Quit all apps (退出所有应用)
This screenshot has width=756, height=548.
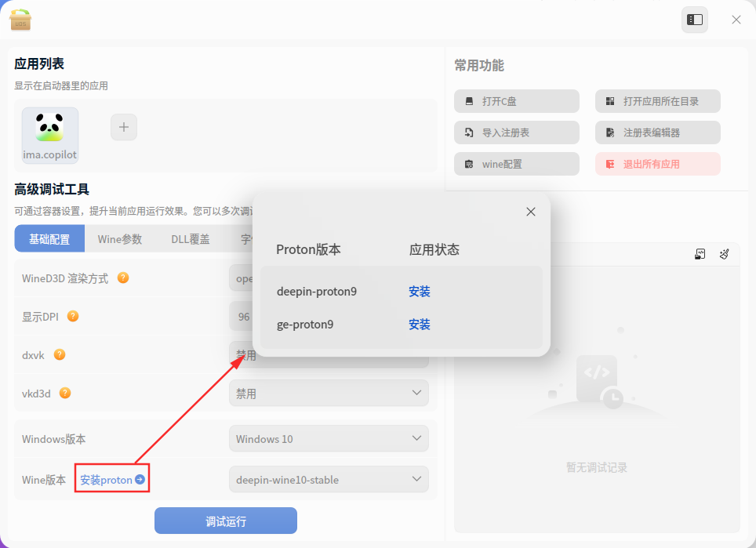(x=658, y=164)
